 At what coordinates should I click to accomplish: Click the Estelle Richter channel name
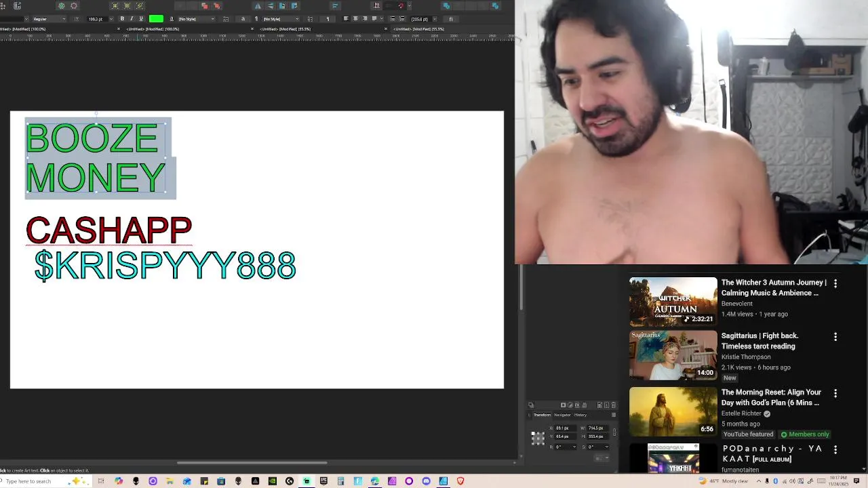741,413
